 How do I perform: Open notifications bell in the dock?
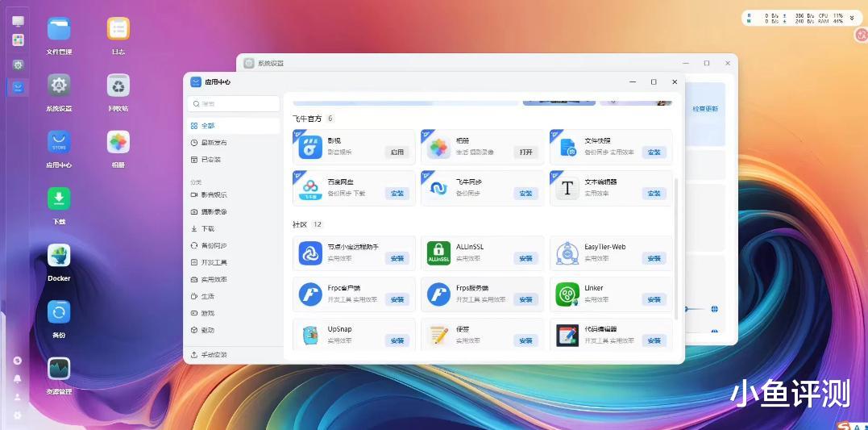[x=18, y=379]
